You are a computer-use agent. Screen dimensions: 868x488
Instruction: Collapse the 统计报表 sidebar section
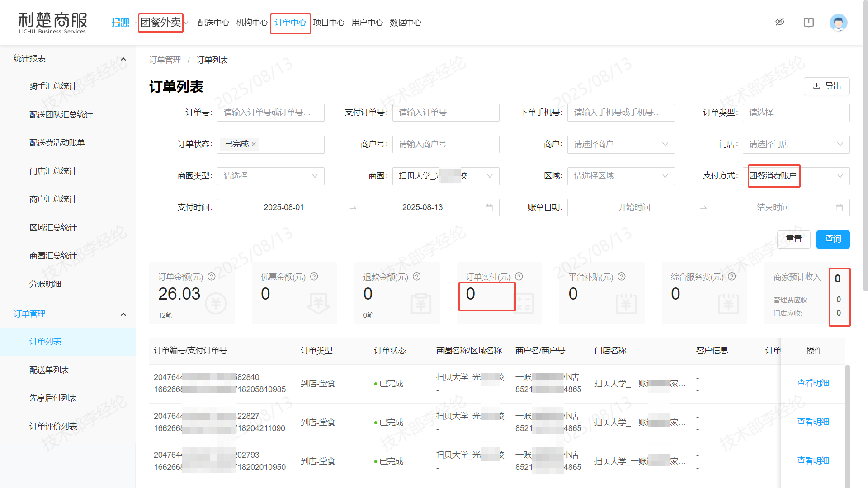point(123,59)
